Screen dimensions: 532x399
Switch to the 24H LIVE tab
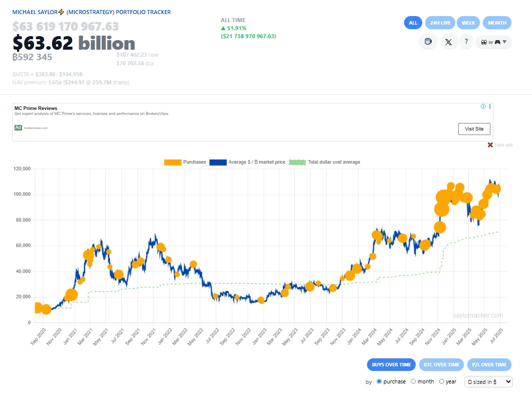(x=440, y=23)
